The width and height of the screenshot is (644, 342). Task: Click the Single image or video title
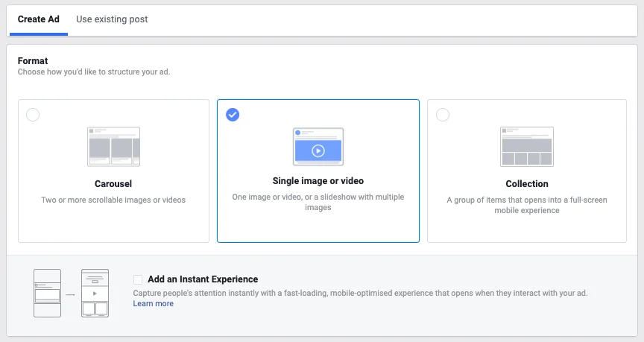point(318,181)
